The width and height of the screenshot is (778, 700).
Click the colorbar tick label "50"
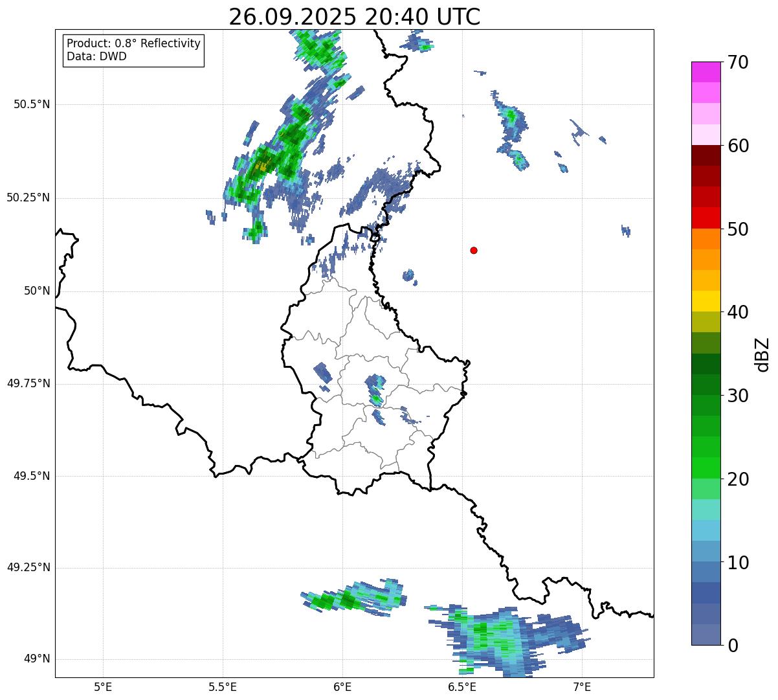pos(738,229)
